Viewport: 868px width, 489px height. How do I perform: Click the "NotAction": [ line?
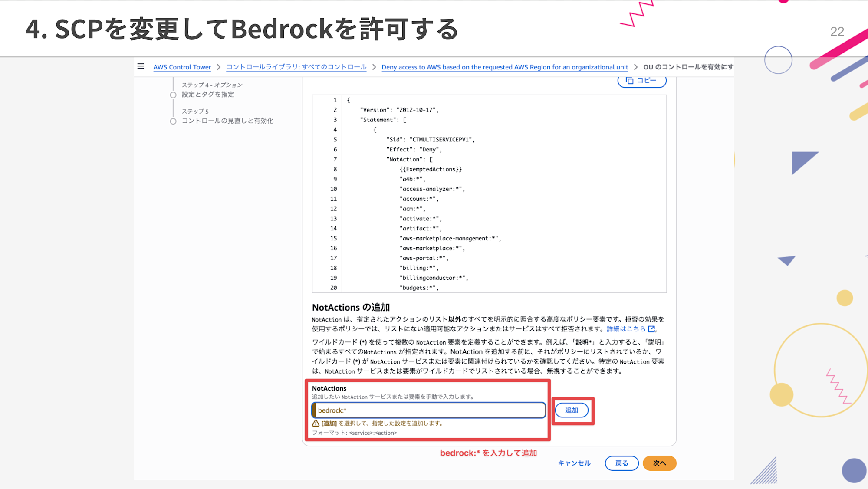click(x=409, y=159)
